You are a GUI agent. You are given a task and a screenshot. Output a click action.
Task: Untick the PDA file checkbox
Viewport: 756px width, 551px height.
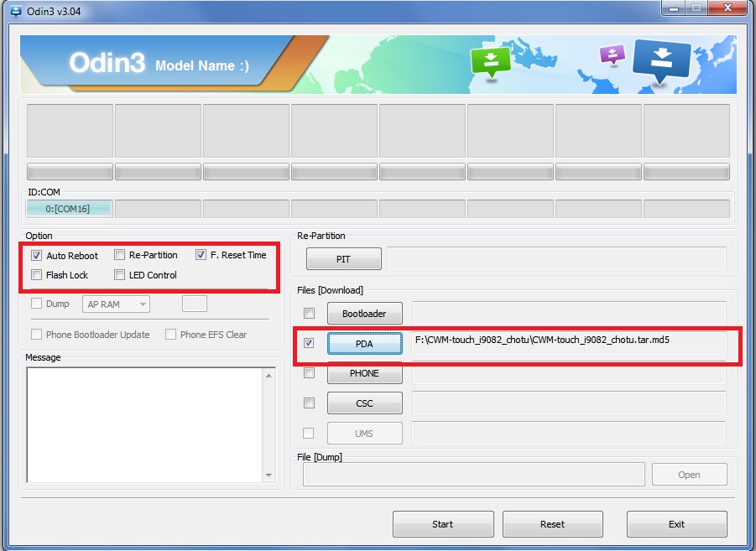point(309,343)
